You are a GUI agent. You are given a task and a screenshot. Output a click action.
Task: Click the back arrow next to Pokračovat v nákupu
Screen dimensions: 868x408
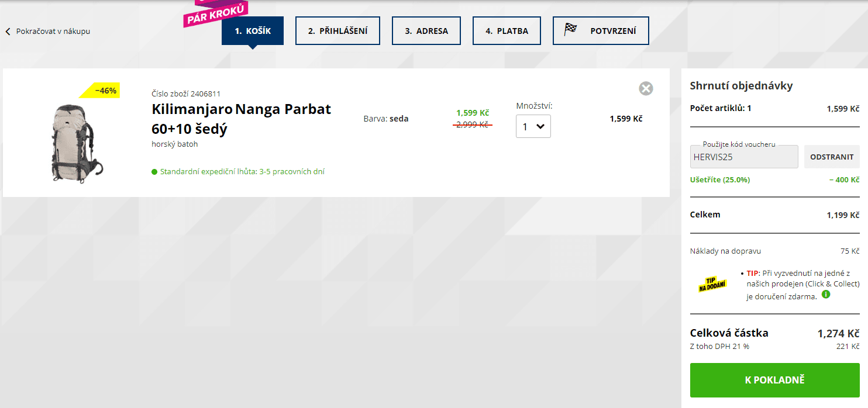[x=8, y=32]
